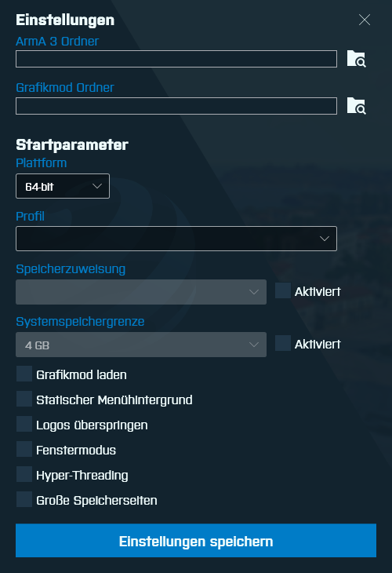Enable Aktiviert checkbox for Speicherzuweisung
392x573 pixels.
point(283,290)
